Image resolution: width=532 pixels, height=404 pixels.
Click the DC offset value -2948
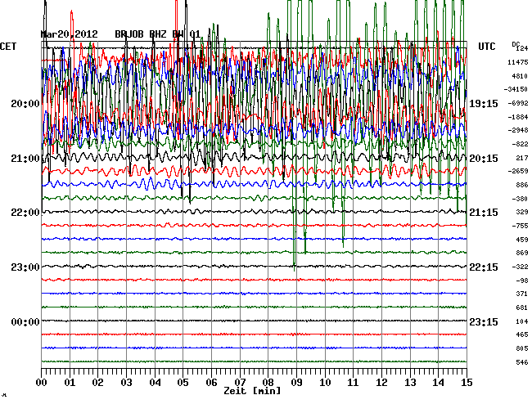point(518,130)
